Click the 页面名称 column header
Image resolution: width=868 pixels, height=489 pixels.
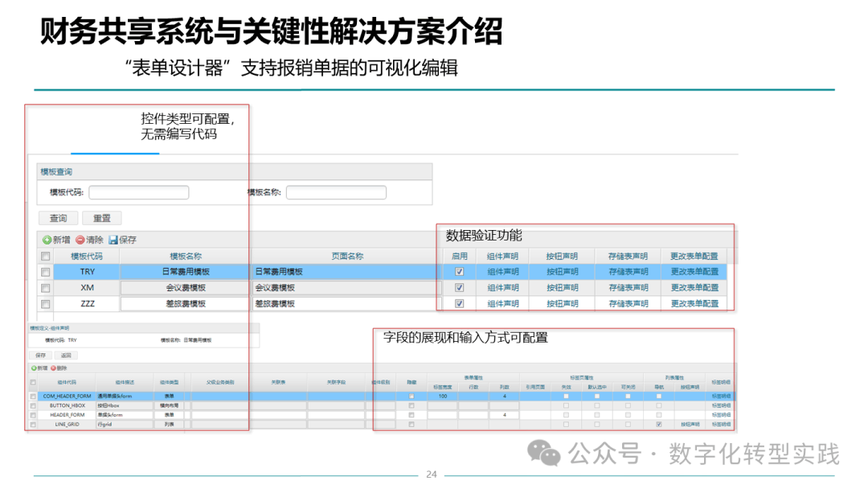point(347,257)
